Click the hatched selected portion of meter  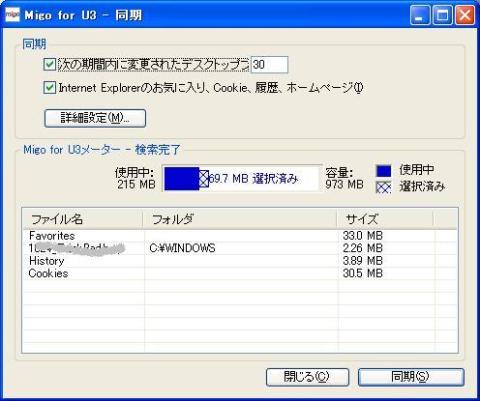pos(204,179)
